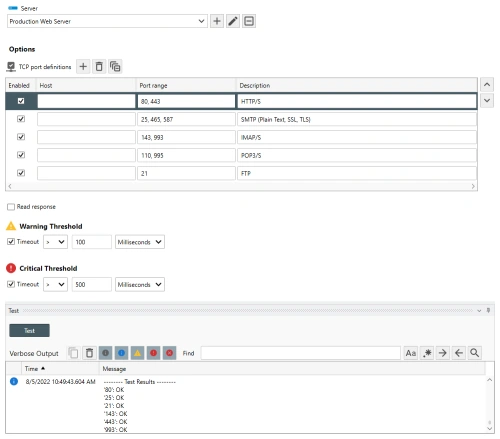Run the Test button
The height and width of the screenshot is (439, 500).
point(29,331)
